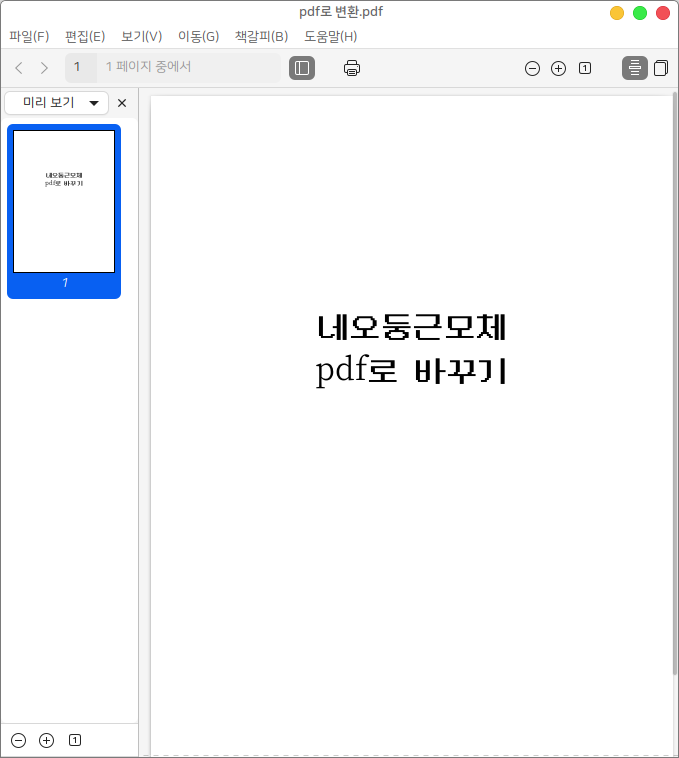This screenshot has height=758, width=679.
Task: Reset thumbnail size in side pane bottom
Action: tap(75, 740)
